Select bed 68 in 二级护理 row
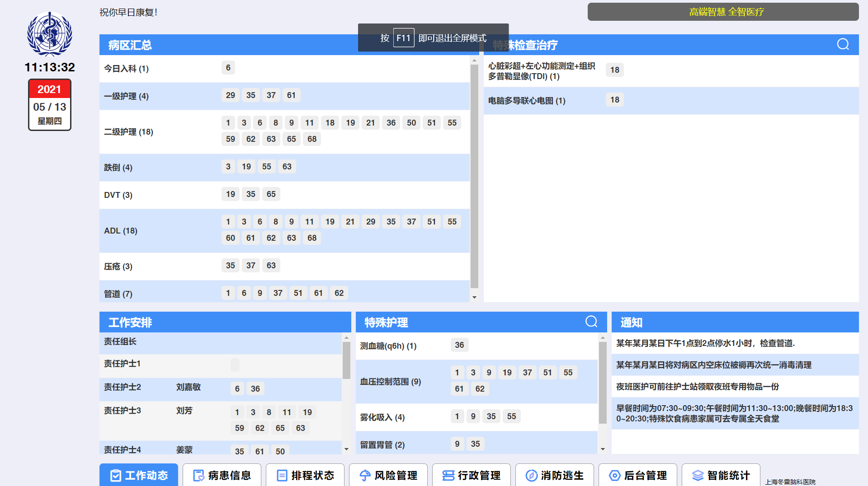This screenshot has width=868, height=486. coord(312,139)
